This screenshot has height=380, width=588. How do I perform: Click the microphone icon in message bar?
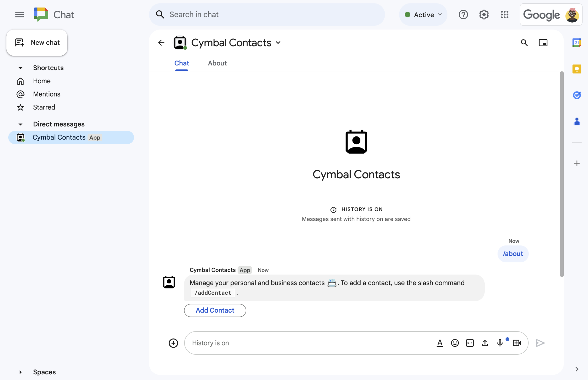500,343
